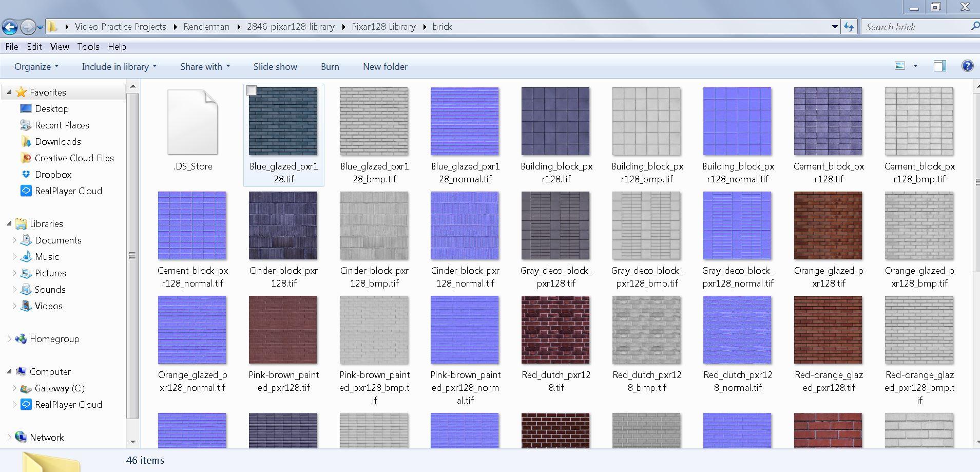The width and height of the screenshot is (980, 472).
Task: Start a Slide show
Action: [275, 67]
